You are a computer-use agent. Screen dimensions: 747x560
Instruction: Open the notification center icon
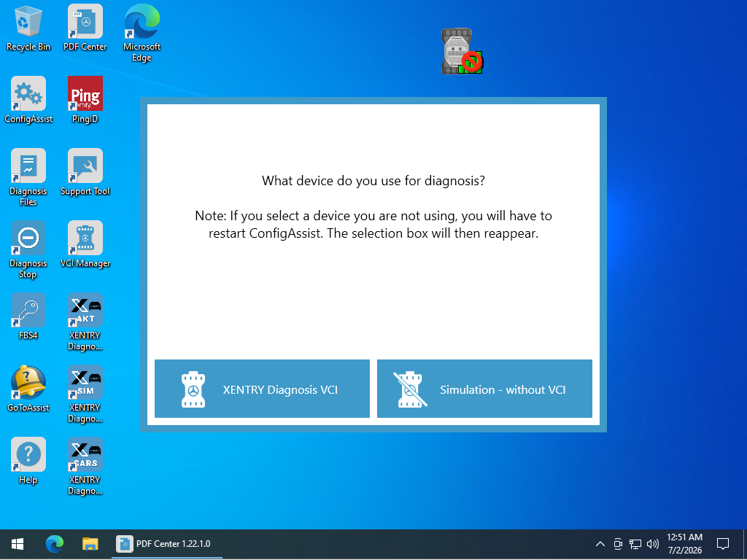click(723, 544)
